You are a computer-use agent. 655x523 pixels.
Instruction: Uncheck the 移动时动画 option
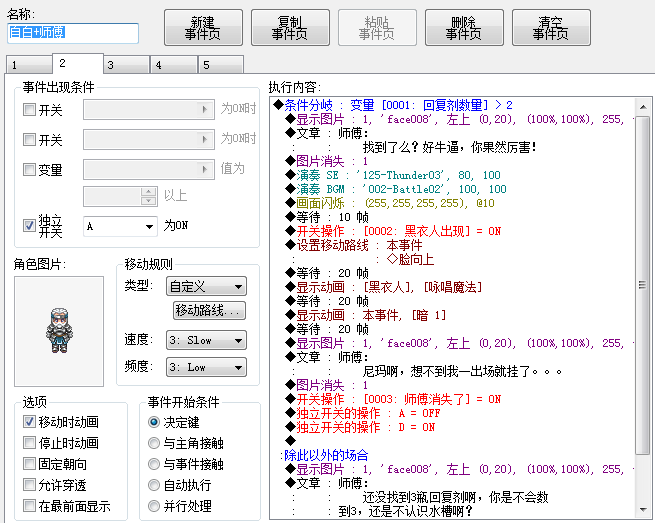(29, 421)
